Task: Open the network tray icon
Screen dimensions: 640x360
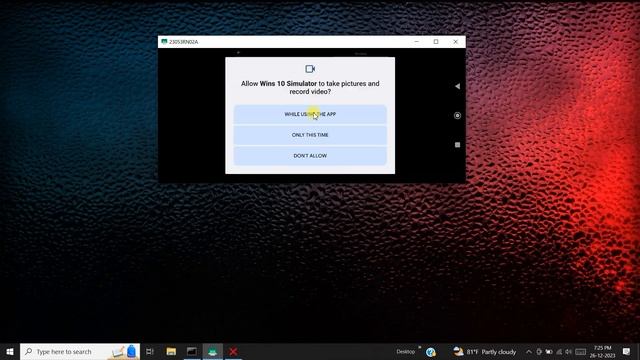Action: pyautogui.click(x=559, y=352)
